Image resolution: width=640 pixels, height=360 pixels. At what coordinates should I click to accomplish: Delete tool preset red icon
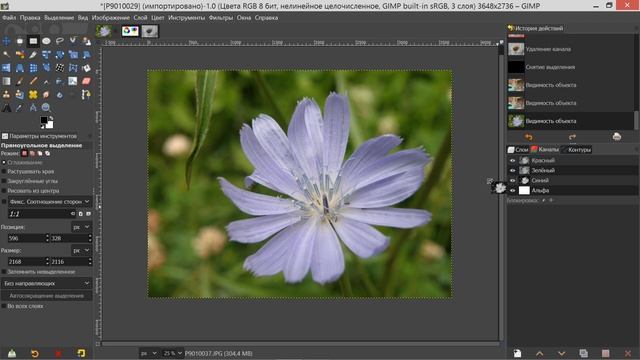tap(58, 353)
